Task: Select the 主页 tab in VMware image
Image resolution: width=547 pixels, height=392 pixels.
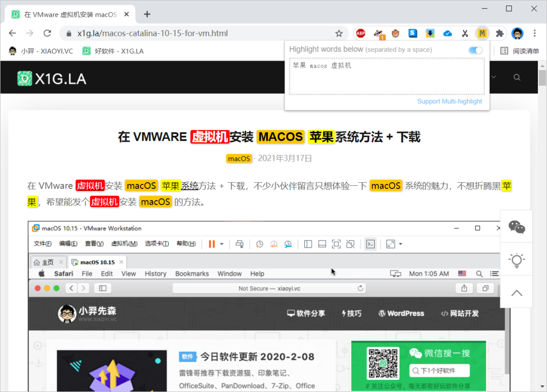Action: click(48, 262)
